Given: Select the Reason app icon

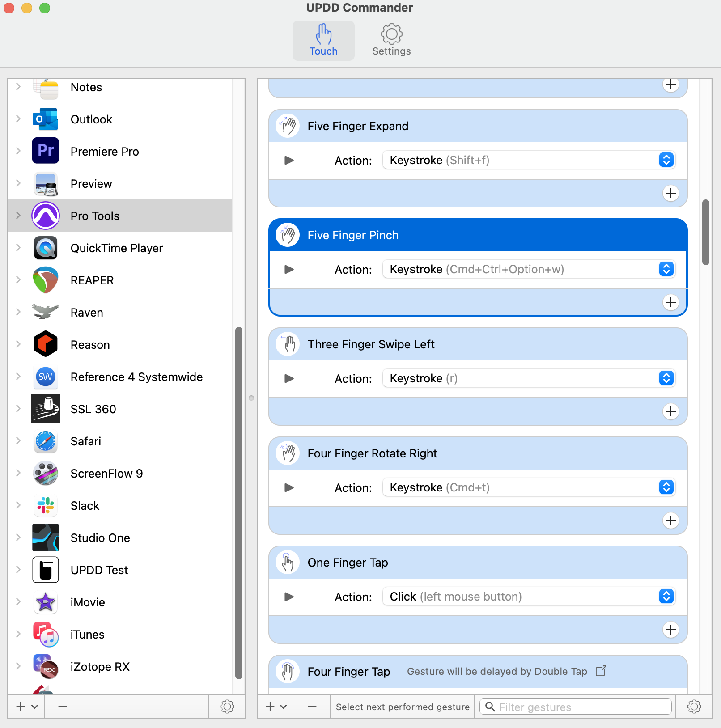Looking at the screenshot, I should click(x=46, y=344).
